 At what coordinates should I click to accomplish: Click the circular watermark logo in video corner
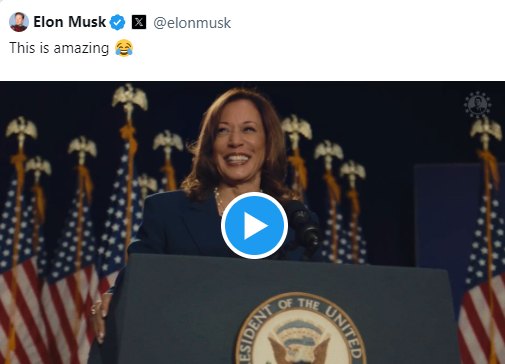pos(477,104)
